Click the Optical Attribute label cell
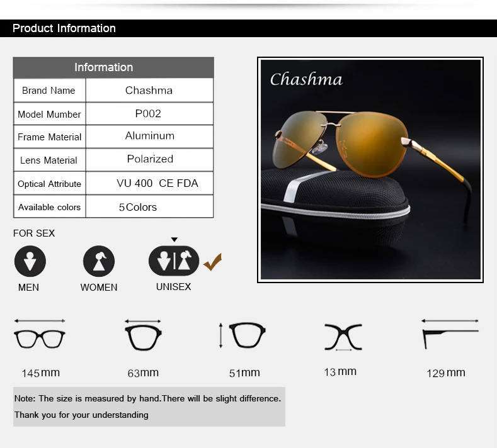This screenshot has height=448, width=497. pyautogui.click(x=49, y=184)
